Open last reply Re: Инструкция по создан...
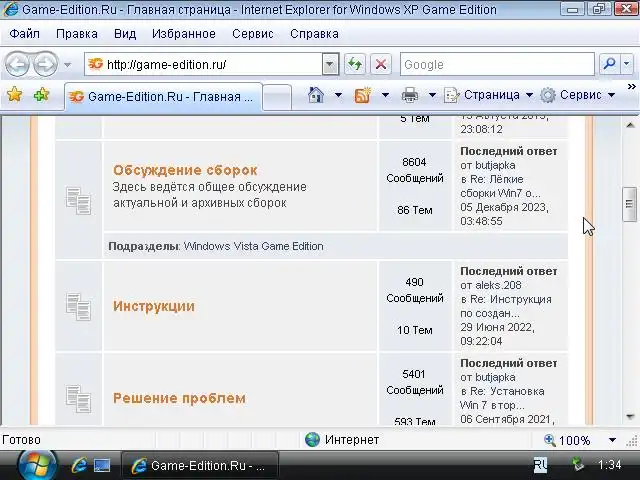Image resolution: width=640 pixels, height=480 pixels. [506, 306]
